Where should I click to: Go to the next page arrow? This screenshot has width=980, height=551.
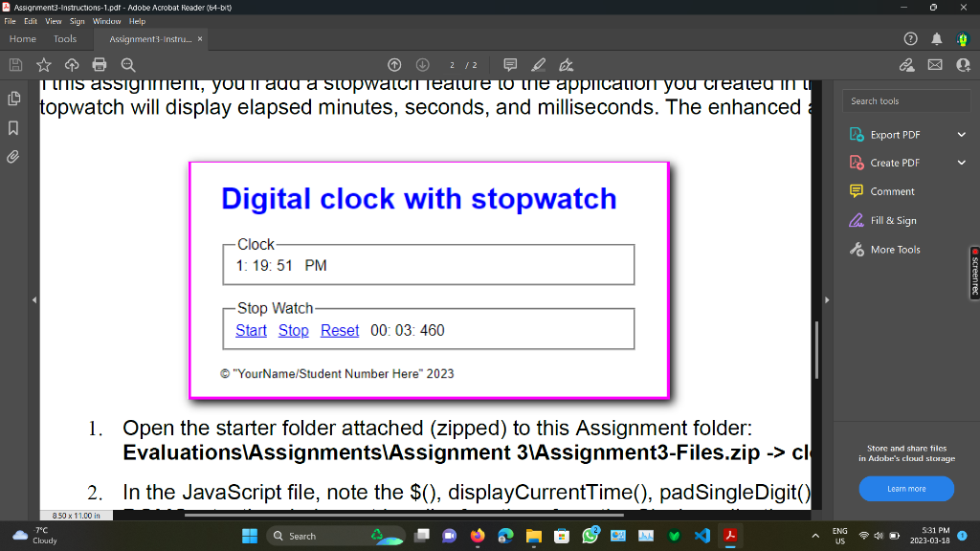pyautogui.click(x=422, y=64)
